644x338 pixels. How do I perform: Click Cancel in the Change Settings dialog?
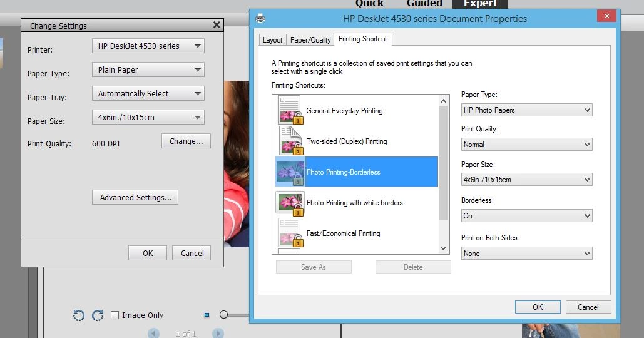(192, 253)
